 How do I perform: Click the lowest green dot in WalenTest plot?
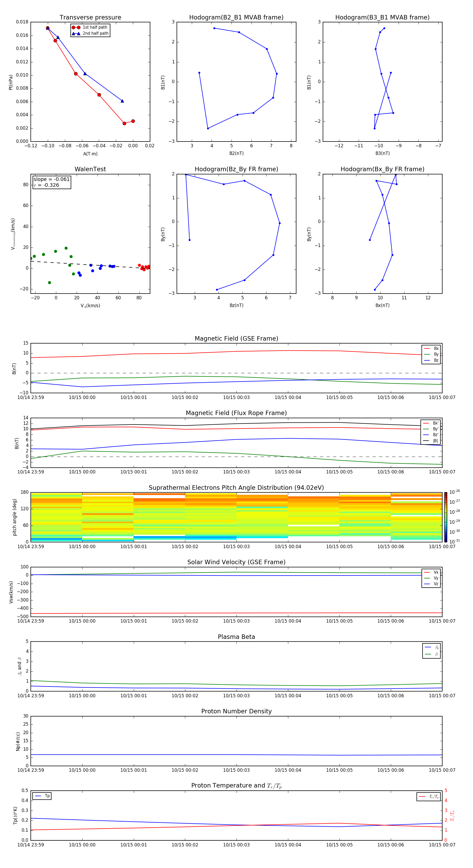[49, 283]
